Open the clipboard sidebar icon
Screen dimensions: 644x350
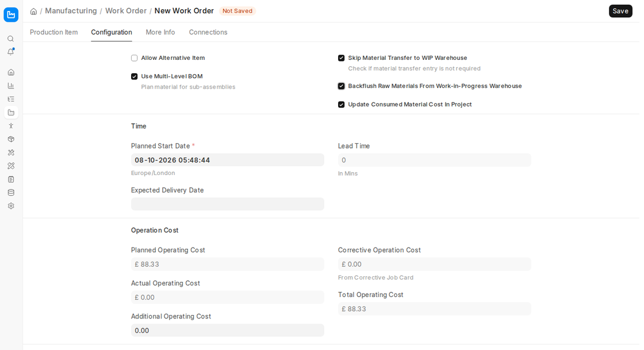tap(11, 180)
